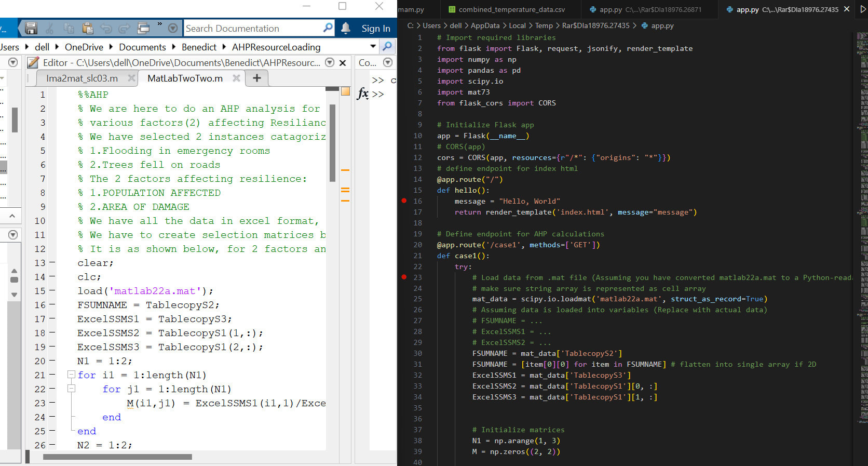Screen dimensions: 868x466
Task: Open the current folder path dropdown
Action: tap(373, 47)
